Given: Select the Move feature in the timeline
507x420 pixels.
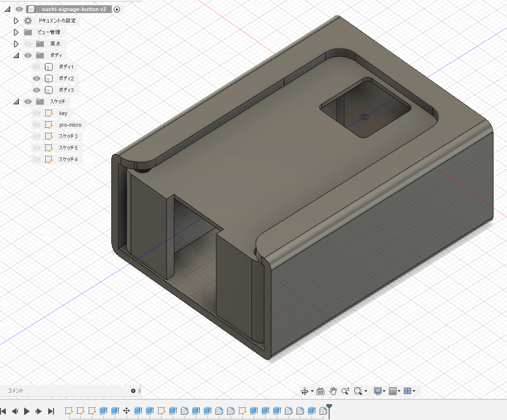Looking at the screenshot, I should 126,411.
